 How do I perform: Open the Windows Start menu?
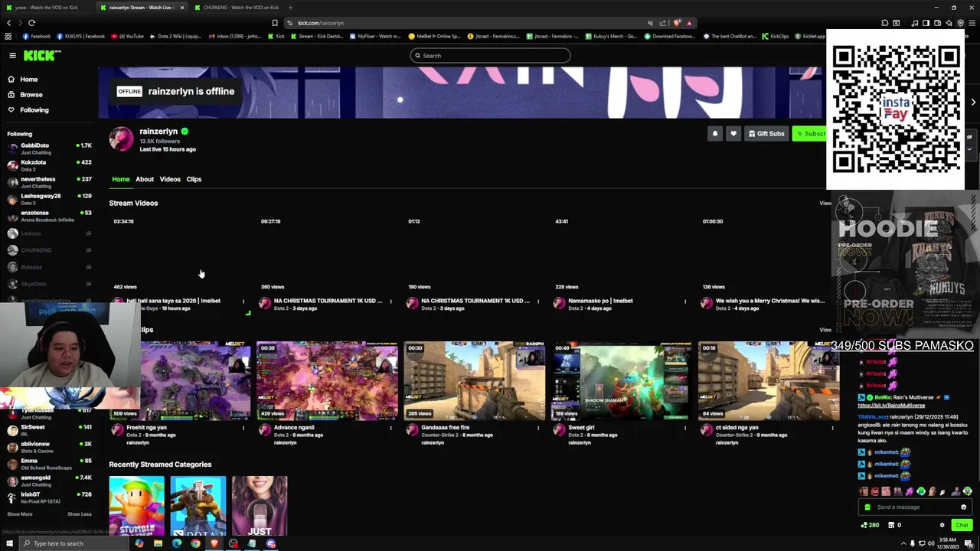click(9, 543)
